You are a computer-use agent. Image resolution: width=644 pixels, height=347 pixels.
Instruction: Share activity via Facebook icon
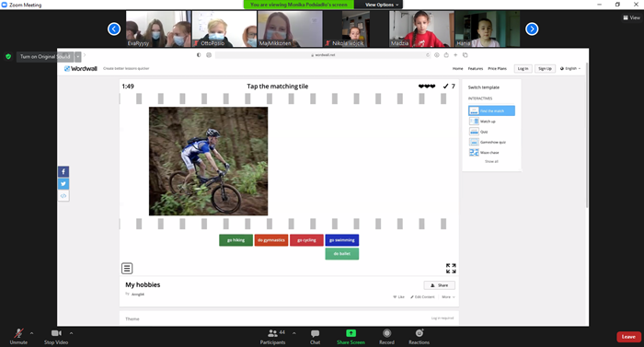[63, 171]
